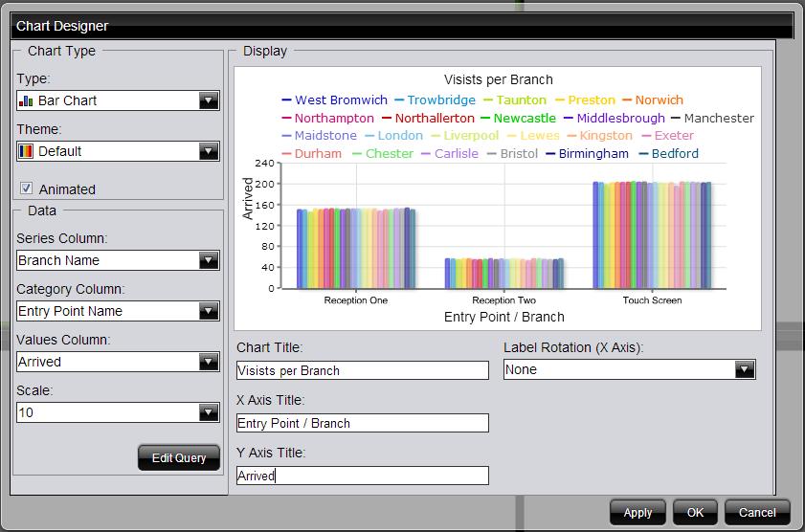The image size is (805, 532).
Task: Click the Reception Two bar group
Action: (504, 274)
